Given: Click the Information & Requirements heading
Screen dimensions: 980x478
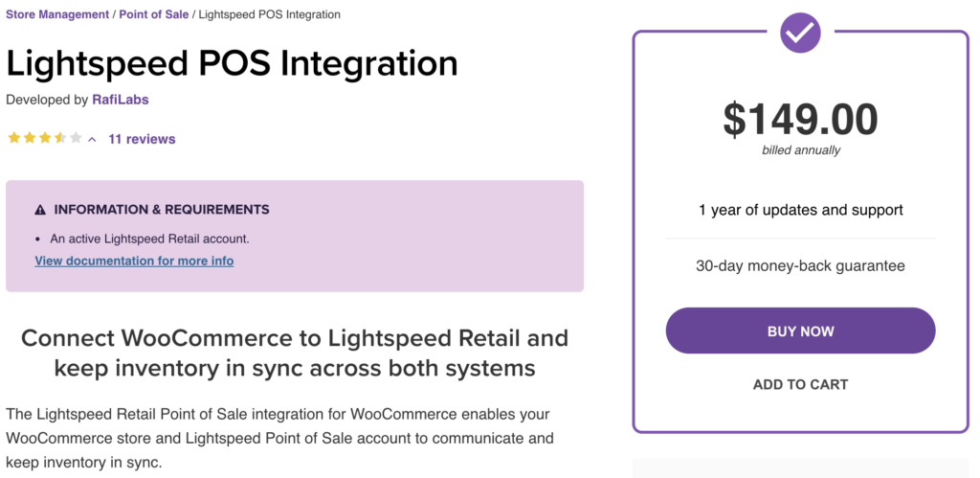Looking at the screenshot, I should [162, 210].
